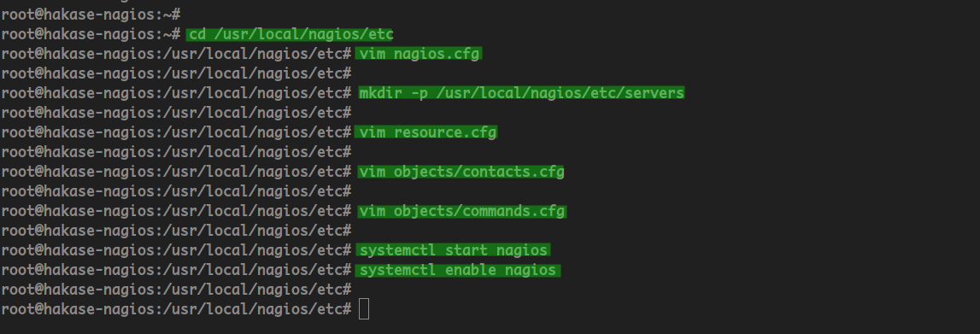The width and height of the screenshot is (980, 334).
Task: Click the empty prompt below commands.cfg line
Action: tap(176, 231)
